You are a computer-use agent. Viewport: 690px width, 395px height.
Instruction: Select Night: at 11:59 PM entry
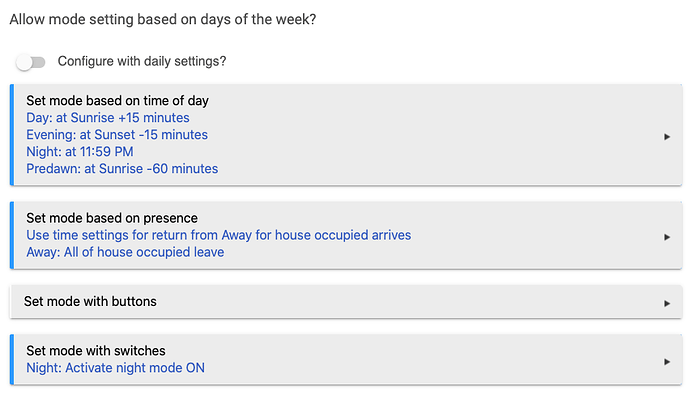coord(80,152)
